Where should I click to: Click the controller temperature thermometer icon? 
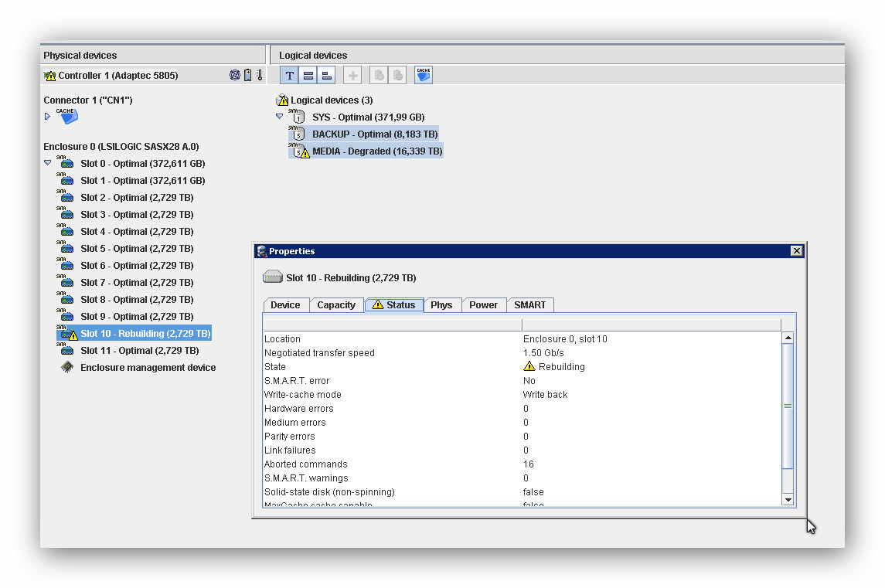(260, 75)
